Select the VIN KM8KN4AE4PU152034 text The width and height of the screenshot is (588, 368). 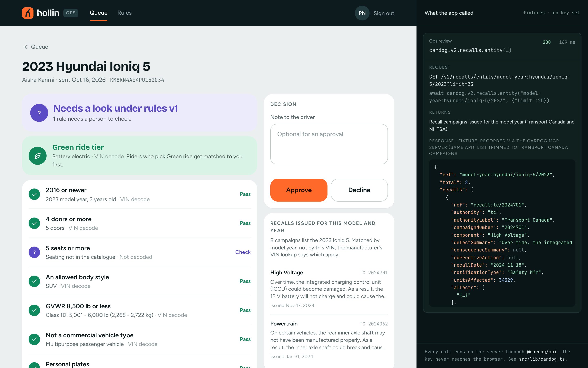coord(137,80)
